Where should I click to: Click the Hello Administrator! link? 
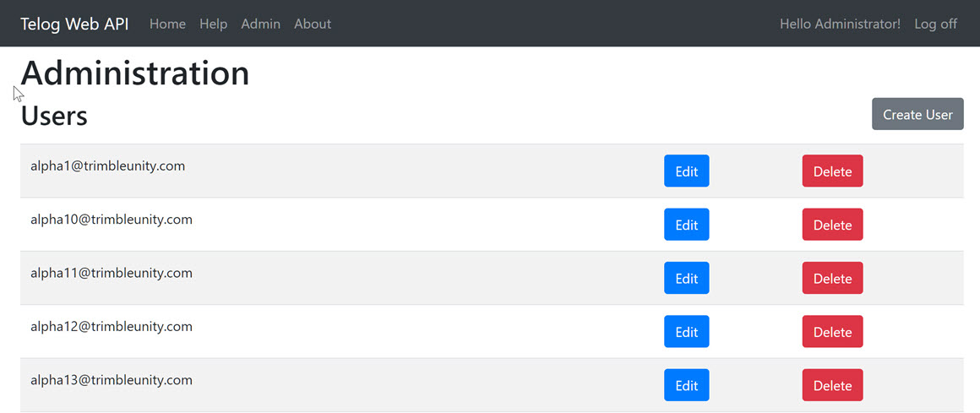tap(840, 24)
